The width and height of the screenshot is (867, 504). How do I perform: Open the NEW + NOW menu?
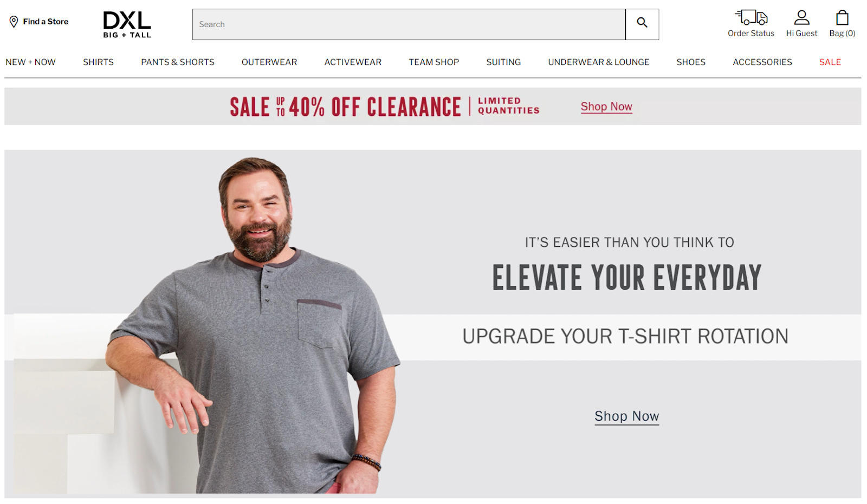30,62
